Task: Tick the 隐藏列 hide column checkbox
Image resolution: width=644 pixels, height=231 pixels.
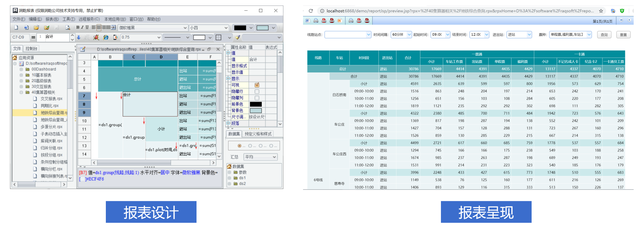Action: click(x=257, y=98)
